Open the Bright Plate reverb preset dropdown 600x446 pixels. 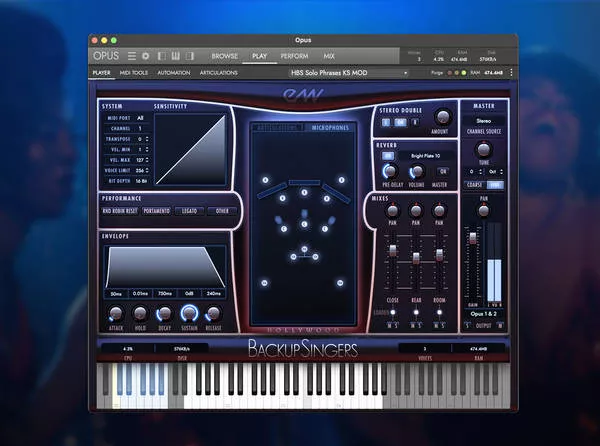pyautogui.click(x=423, y=155)
